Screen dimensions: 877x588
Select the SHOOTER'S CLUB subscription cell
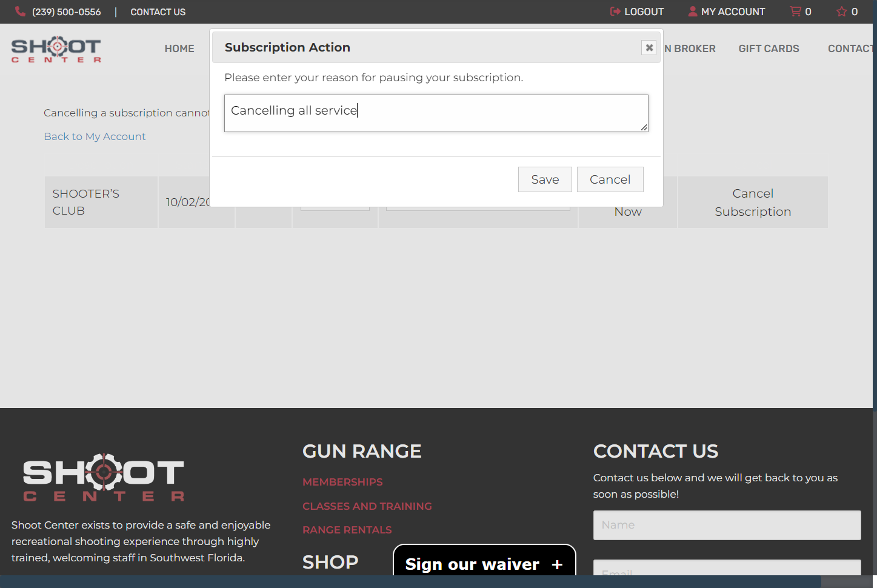click(x=101, y=202)
